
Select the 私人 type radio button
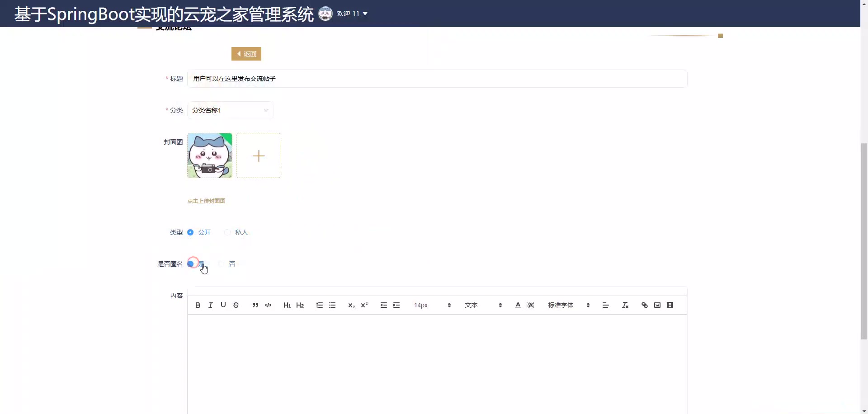click(227, 232)
